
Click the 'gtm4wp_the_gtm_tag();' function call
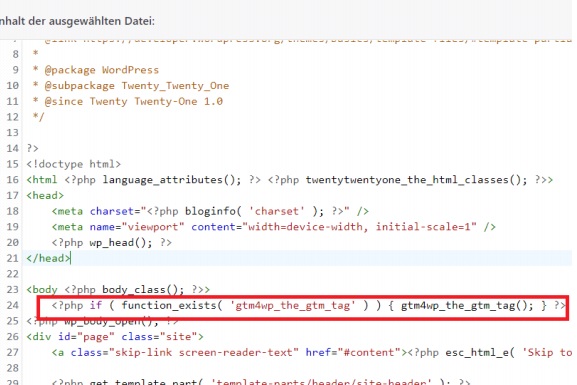(467, 305)
